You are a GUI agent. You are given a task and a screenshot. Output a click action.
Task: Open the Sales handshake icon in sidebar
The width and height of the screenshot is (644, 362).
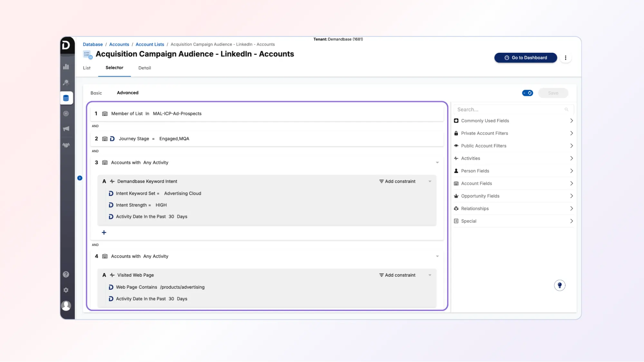coord(66,145)
